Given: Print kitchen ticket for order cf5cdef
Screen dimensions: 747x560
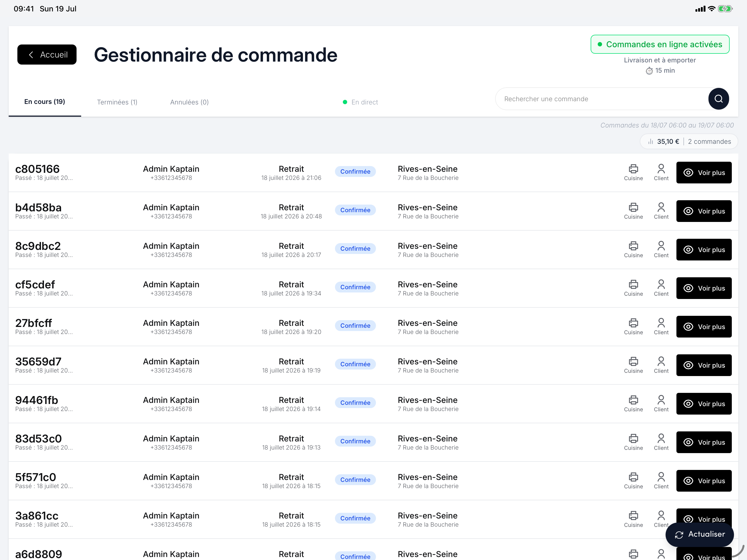Looking at the screenshot, I should point(633,288).
